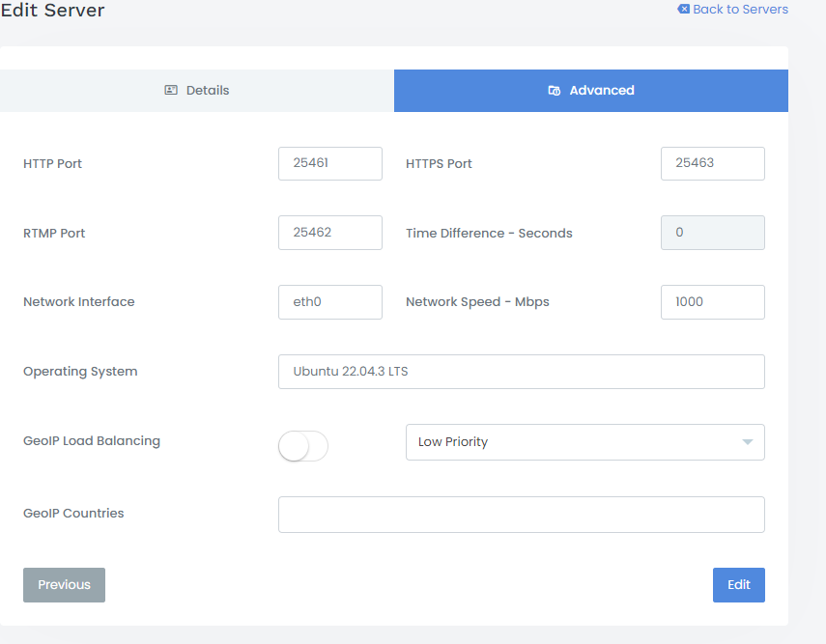Click the Operating System label
This screenshot has width=826, height=644.
(80, 372)
